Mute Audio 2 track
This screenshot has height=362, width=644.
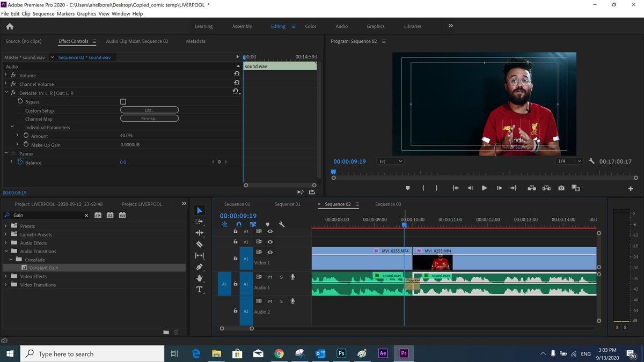pyautogui.click(x=270, y=301)
